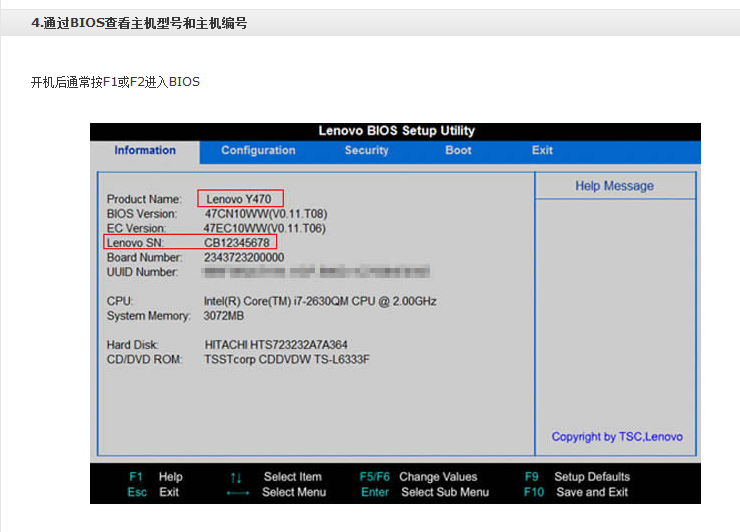Click the BIOS Version value 47CN10WW
Screen dimensions: 740x532
tap(266, 214)
